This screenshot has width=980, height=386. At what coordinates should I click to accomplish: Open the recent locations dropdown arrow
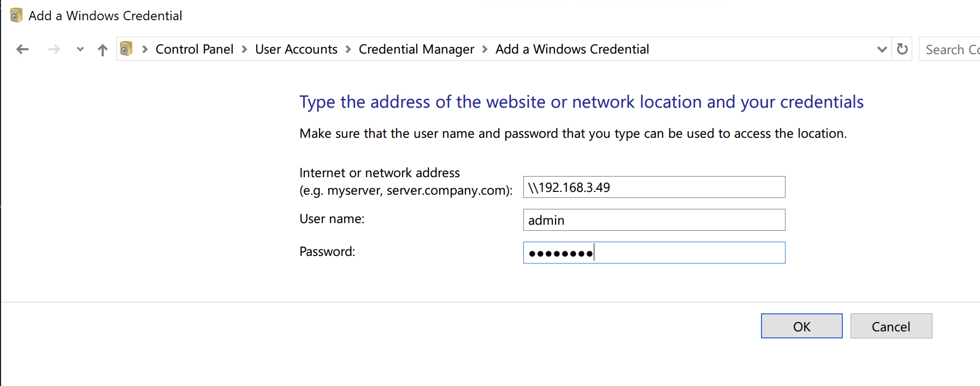[80, 49]
